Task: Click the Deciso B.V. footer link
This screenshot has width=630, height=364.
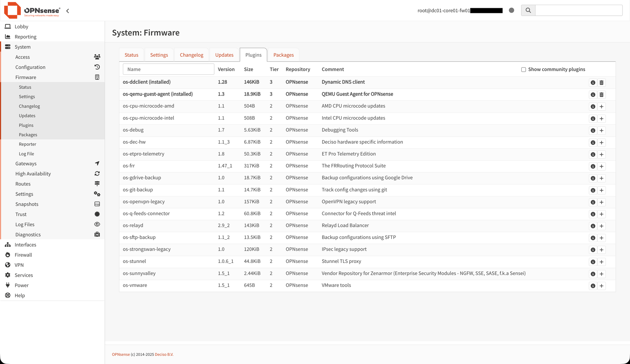Action: 164,354
